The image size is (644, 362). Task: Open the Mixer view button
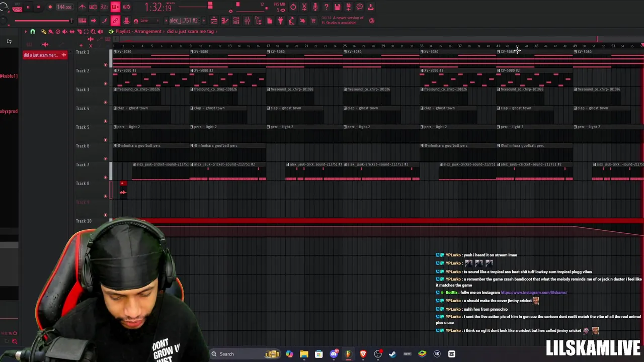[247, 21]
